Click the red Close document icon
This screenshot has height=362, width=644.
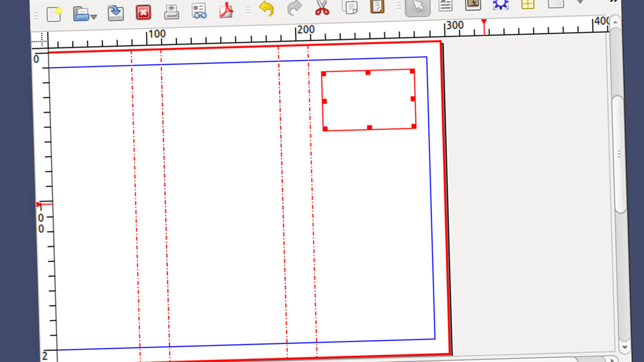coord(143,13)
